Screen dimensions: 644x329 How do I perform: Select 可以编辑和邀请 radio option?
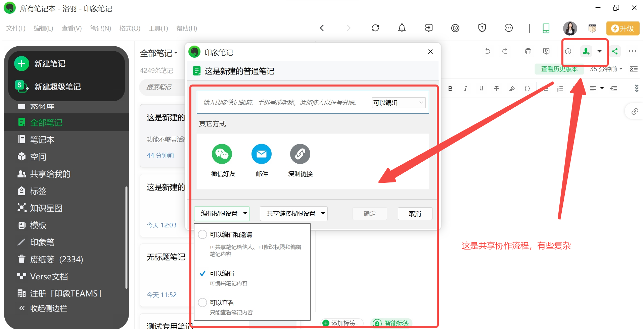(202, 234)
